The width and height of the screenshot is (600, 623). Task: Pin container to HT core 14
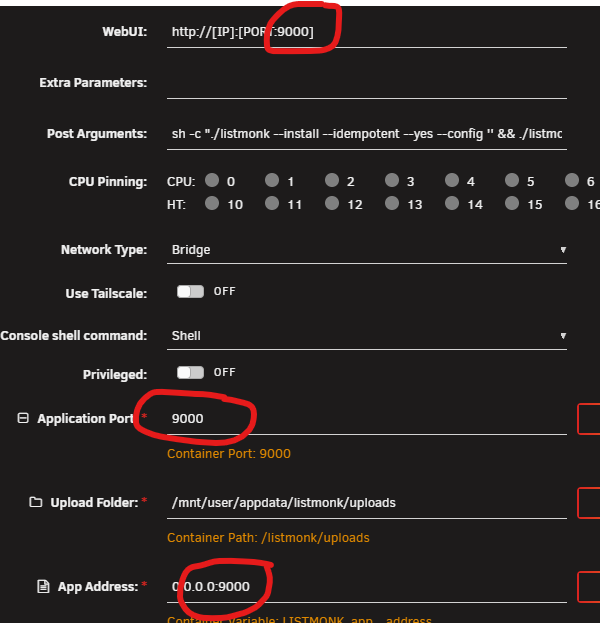click(452, 203)
